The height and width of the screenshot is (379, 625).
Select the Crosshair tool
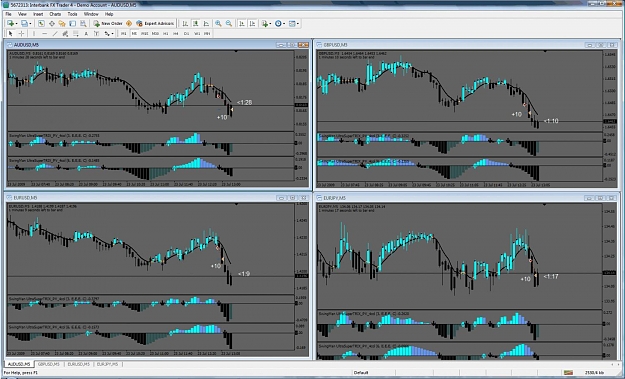(21, 33)
